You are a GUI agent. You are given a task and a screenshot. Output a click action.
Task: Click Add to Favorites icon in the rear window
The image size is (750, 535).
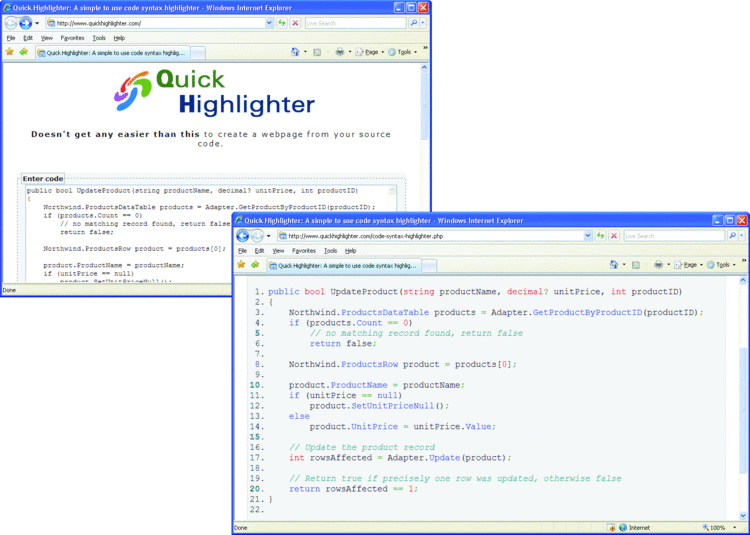(23, 52)
